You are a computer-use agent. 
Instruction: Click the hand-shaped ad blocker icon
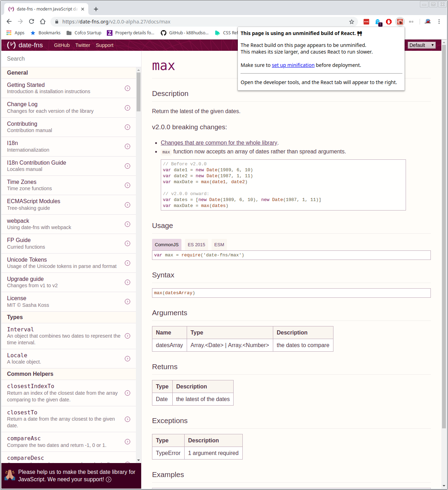[x=389, y=21]
